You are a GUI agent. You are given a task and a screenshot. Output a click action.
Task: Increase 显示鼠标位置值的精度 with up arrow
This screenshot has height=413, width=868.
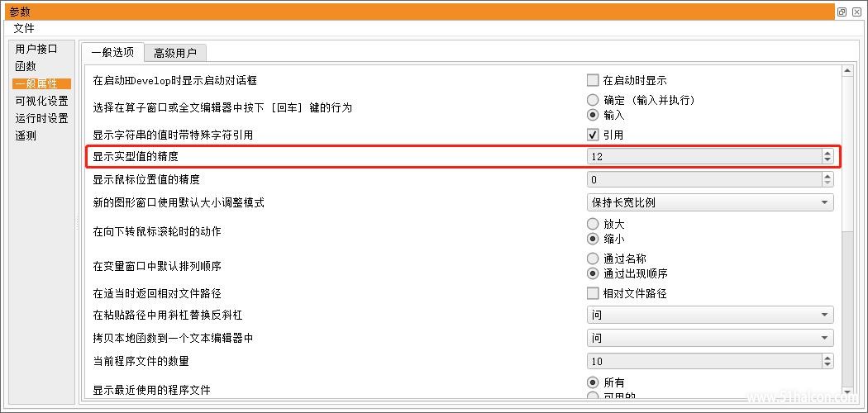[827, 176]
